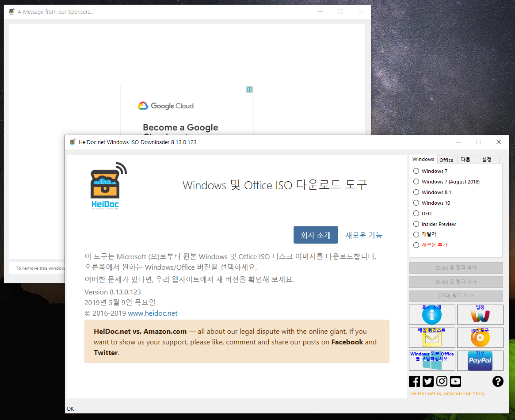Select the Windows 10 radio button
This screenshot has width=515, height=420.
pyautogui.click(x=416, y=202)
